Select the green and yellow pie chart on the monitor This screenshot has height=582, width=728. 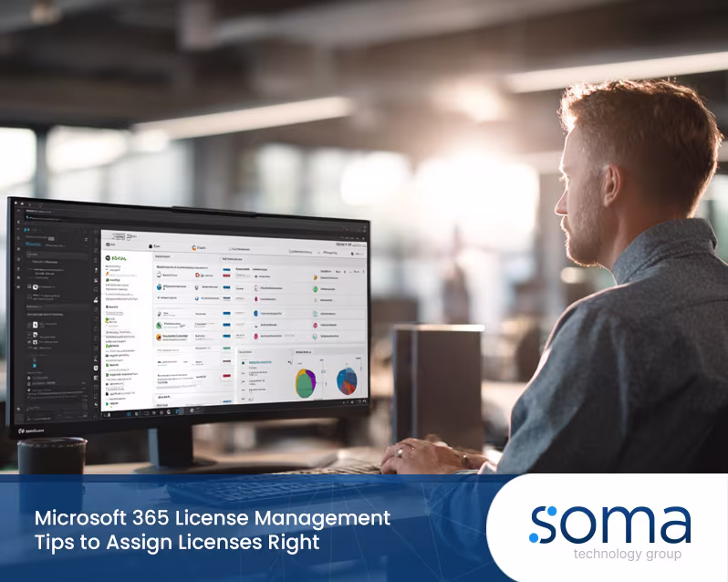click(x=305, y=383)
